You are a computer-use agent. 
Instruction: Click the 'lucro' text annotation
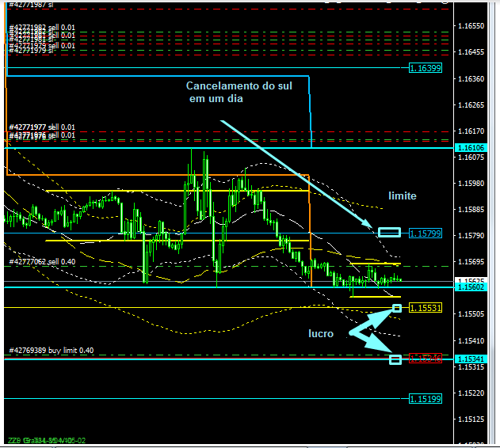321,334
